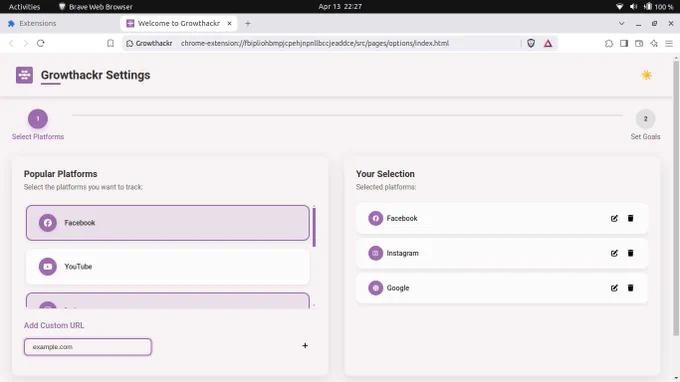Click the Your Selection heading

coord(385,174)
